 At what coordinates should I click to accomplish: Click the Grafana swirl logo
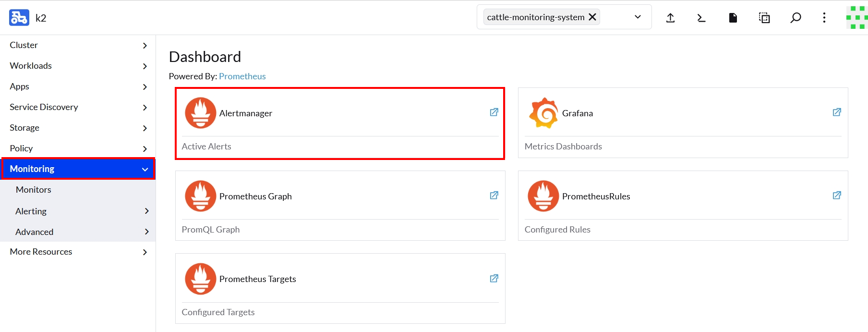click(x=543, y=113)
